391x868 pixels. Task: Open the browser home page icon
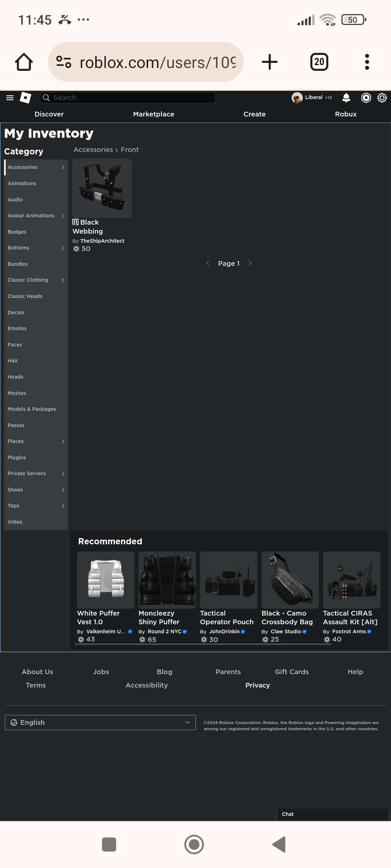[24, 62]
